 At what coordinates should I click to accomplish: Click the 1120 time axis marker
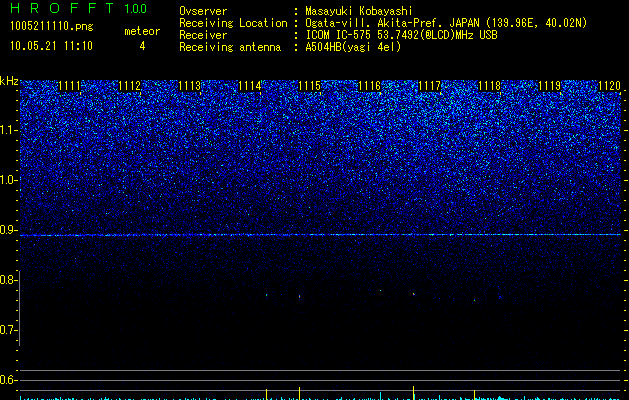609,86
